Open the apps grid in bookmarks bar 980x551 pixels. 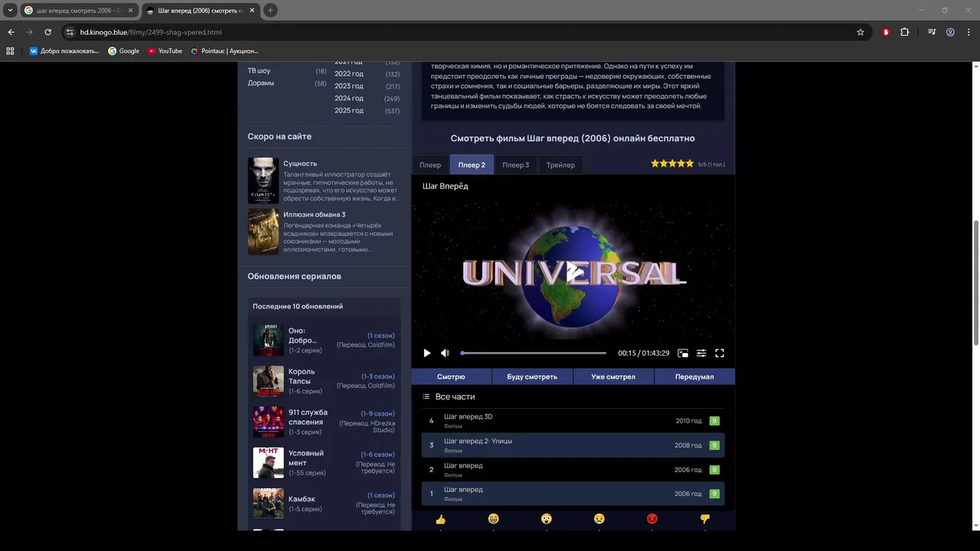point(10,51)
